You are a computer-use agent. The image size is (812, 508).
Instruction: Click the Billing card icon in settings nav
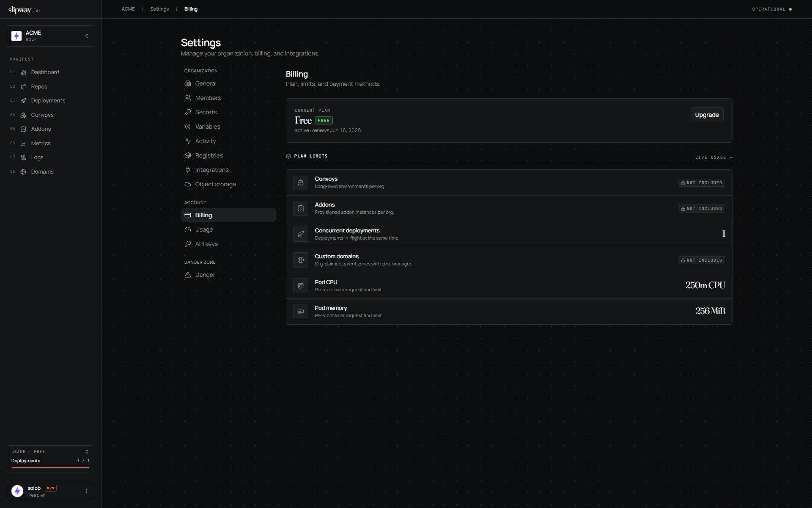pos(188,215)
